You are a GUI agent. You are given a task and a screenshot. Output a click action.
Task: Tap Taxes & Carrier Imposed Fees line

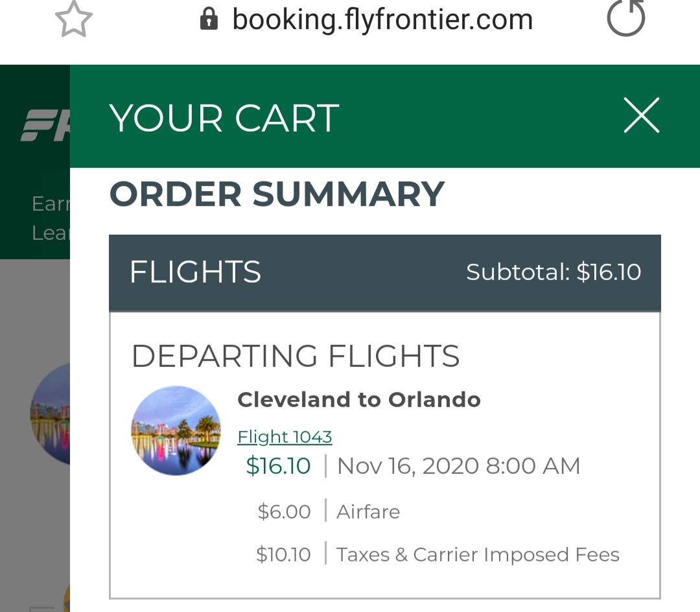pyautogui.click(x=437, y=554)
